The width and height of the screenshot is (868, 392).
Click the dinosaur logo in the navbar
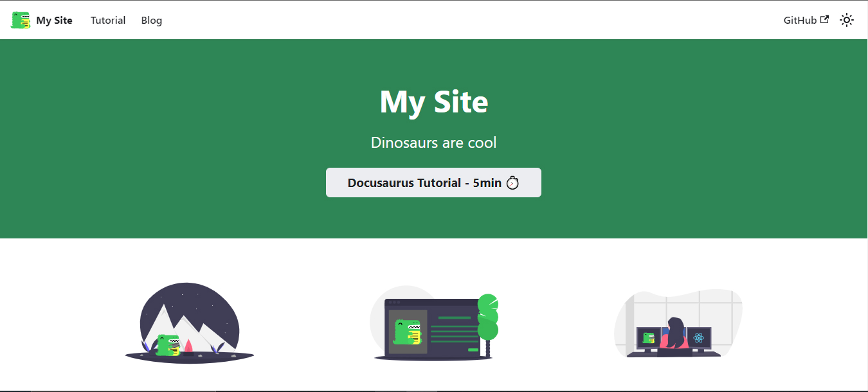[x=19, y=19]
